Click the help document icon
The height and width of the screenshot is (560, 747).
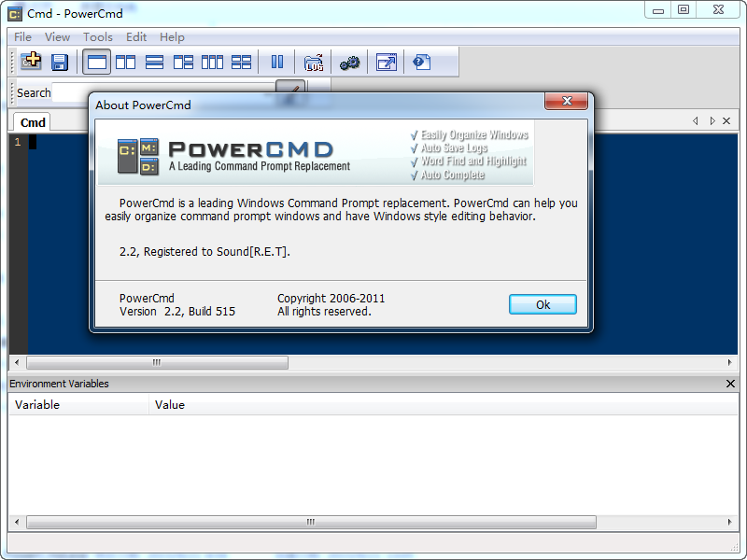(x=422, y=62)
